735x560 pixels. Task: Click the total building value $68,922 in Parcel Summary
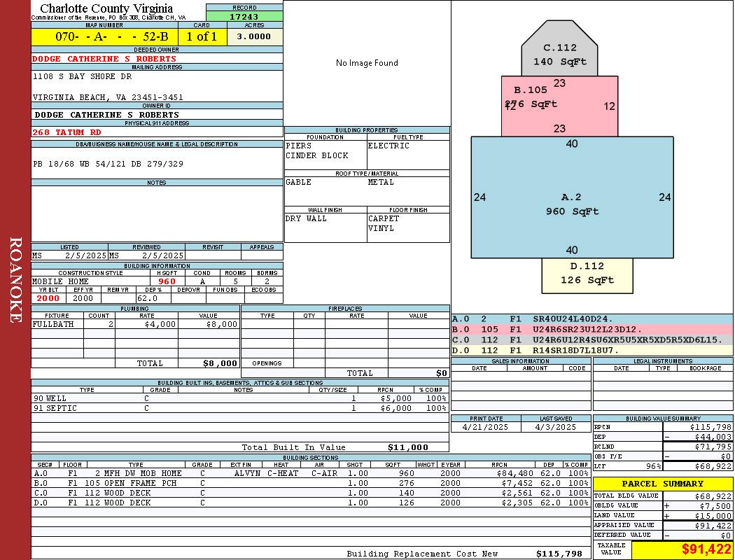point(713,496)
